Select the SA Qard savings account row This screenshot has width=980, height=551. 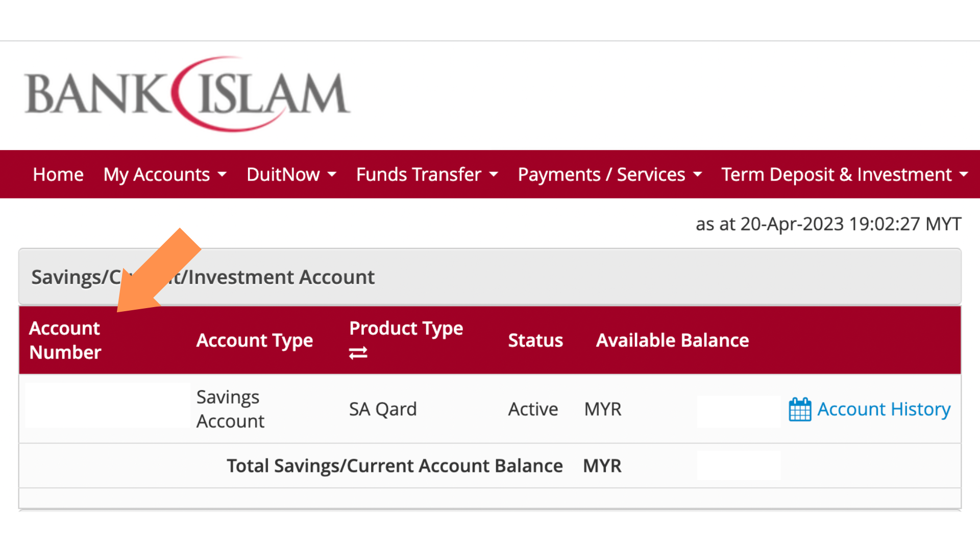(x=383, y=409)
